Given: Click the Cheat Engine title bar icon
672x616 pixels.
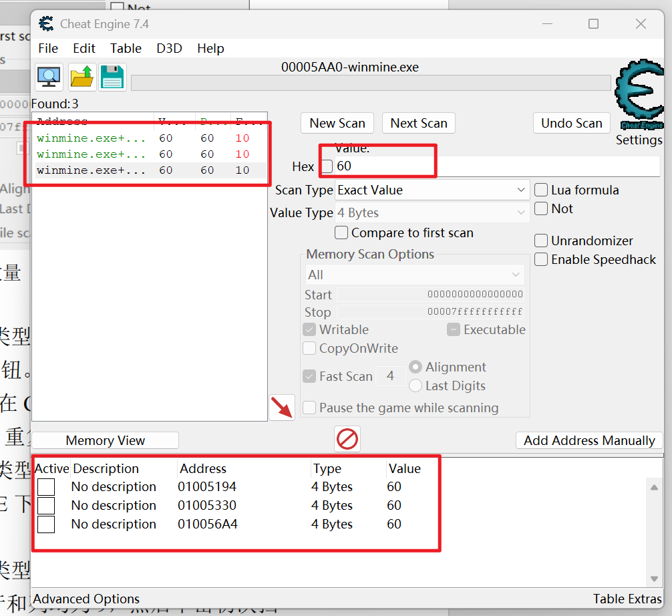Looking at the screenshot, I should tap(46, 23).
